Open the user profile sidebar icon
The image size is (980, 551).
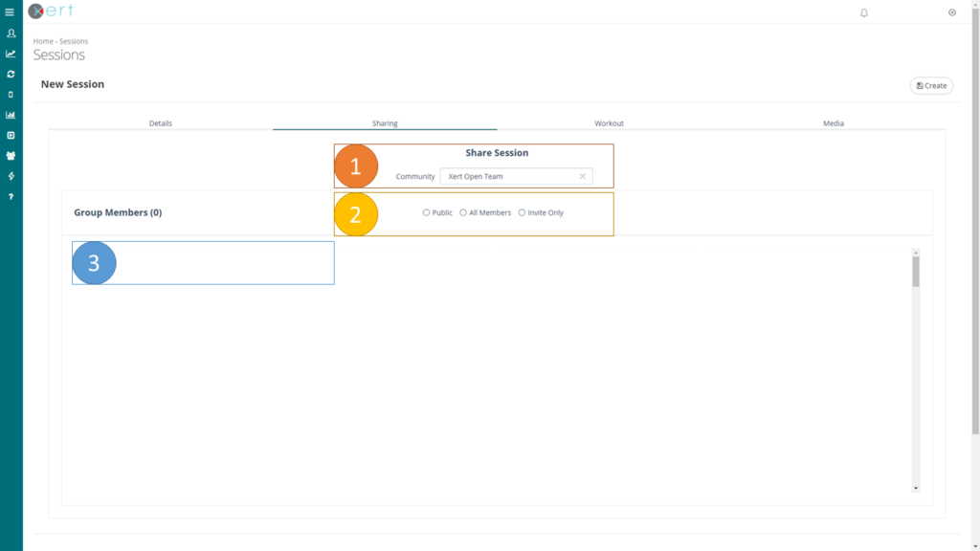pyautogui.click(x=11, y=33)
